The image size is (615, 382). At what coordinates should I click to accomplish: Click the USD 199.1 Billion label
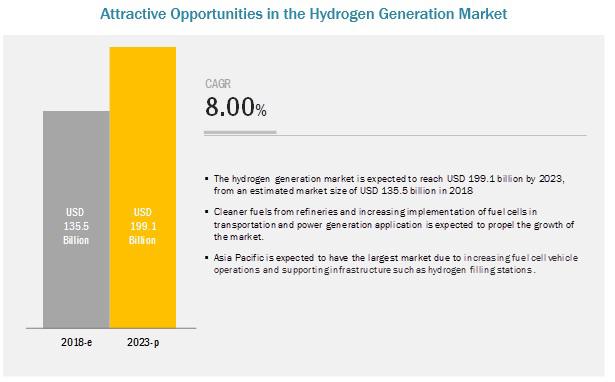pos(142,226)
